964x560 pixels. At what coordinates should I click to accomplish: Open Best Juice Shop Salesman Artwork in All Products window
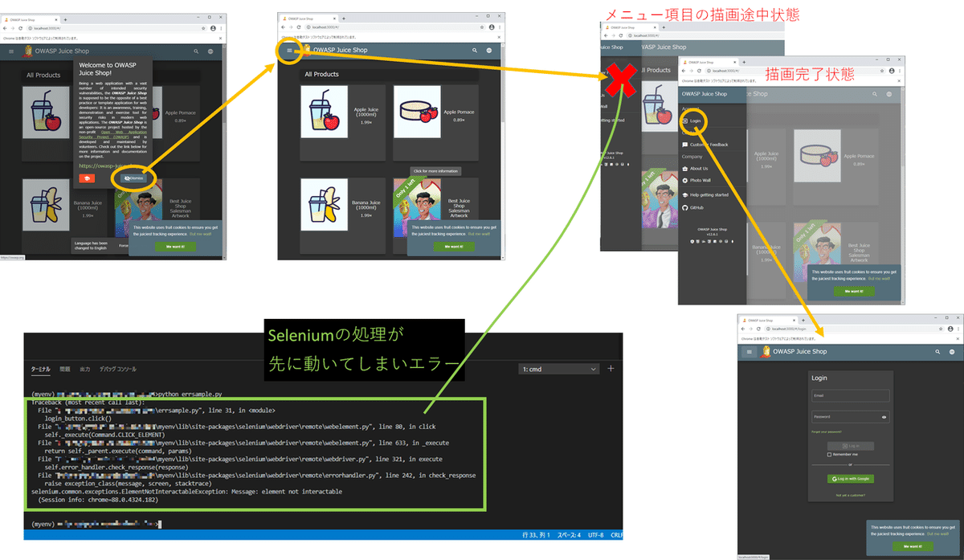tap(416, 206)
